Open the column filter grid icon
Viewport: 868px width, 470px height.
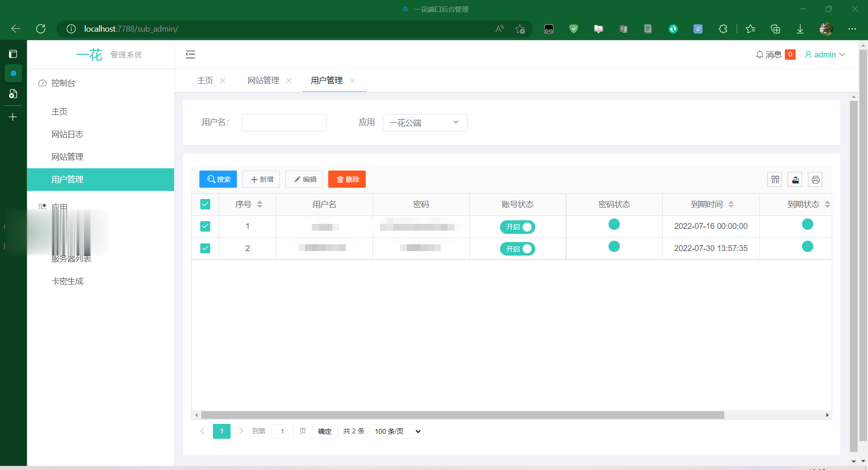point(775,180)
